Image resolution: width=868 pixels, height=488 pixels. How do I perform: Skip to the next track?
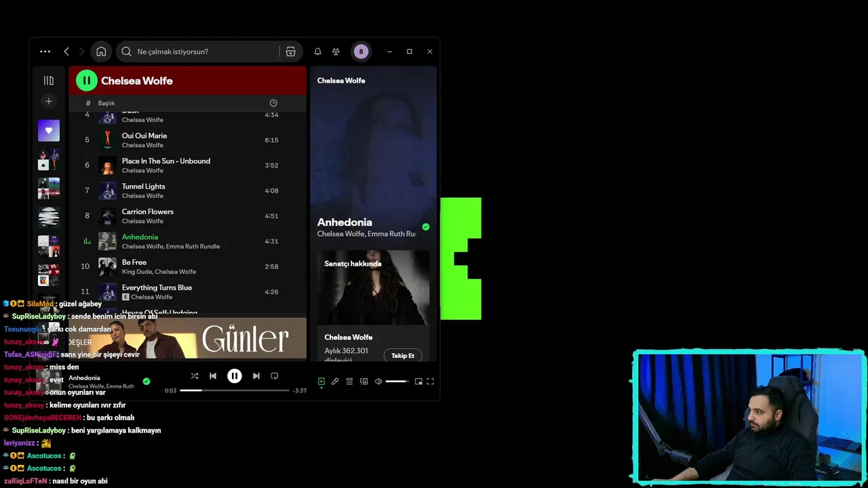[x=256, y=376]
